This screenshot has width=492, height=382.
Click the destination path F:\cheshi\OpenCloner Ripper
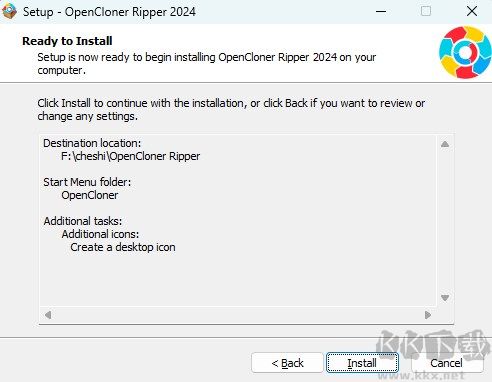[x=131, y=156]
